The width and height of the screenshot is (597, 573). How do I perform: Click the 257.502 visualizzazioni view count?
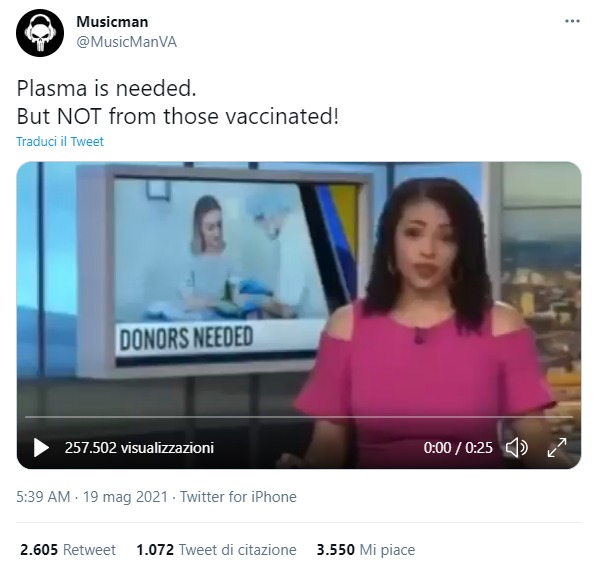[x=139, y=448]
